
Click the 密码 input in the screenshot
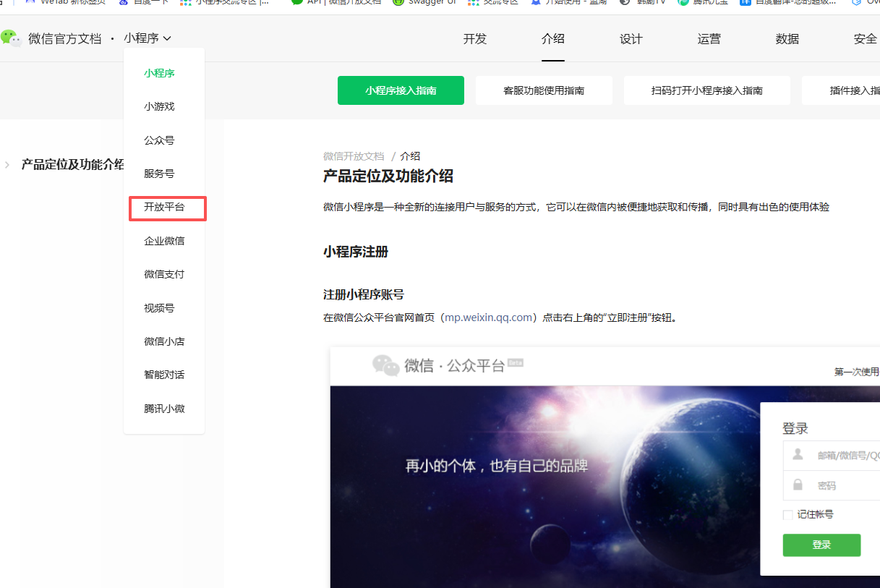click(x=832, y=485)
